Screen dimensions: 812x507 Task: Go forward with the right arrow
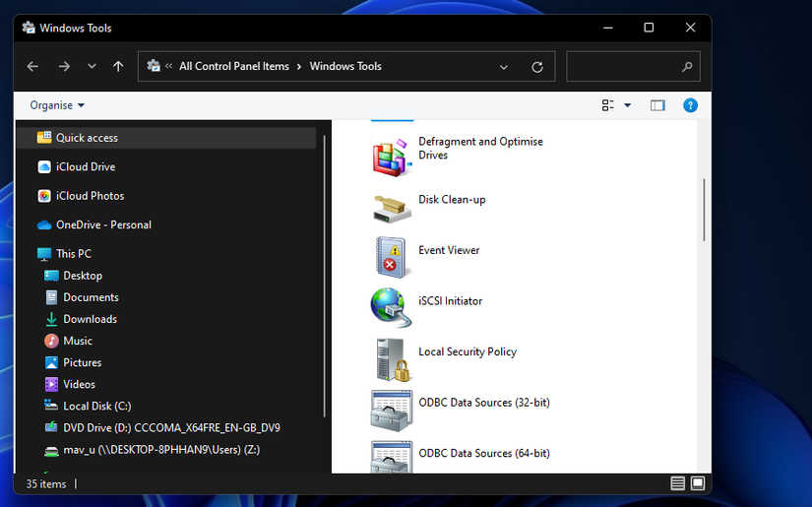(x=64, y=66)
